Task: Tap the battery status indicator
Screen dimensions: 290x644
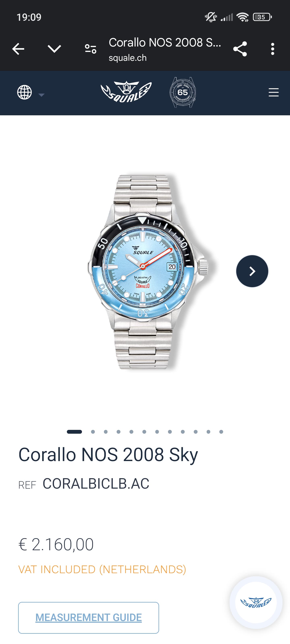Action: click(x=262, y=17)
